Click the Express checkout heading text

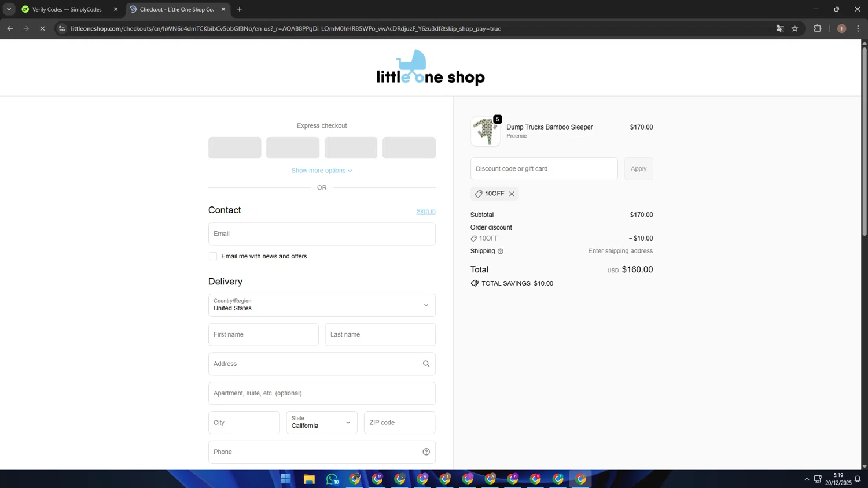[322, 125]
